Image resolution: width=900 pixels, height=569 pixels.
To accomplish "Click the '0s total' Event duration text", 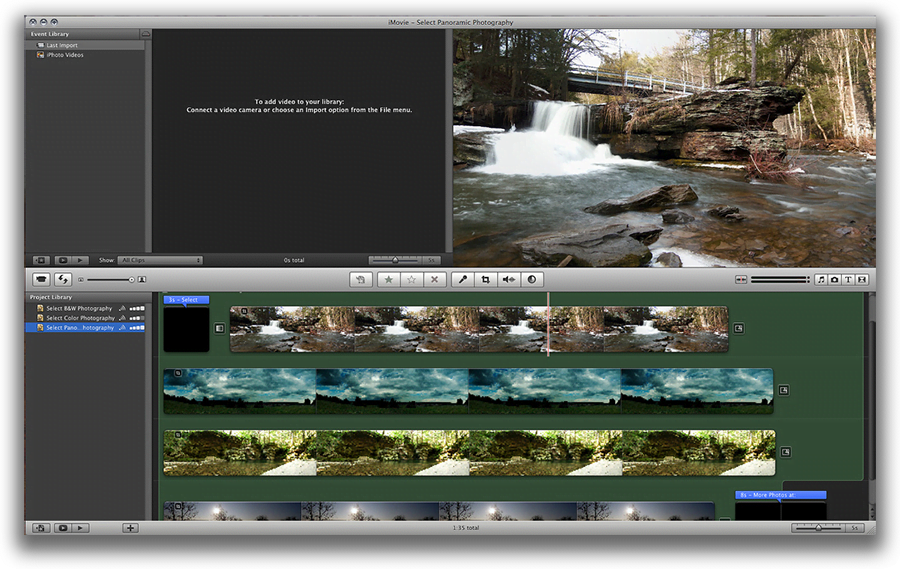I will pos(294,260).
